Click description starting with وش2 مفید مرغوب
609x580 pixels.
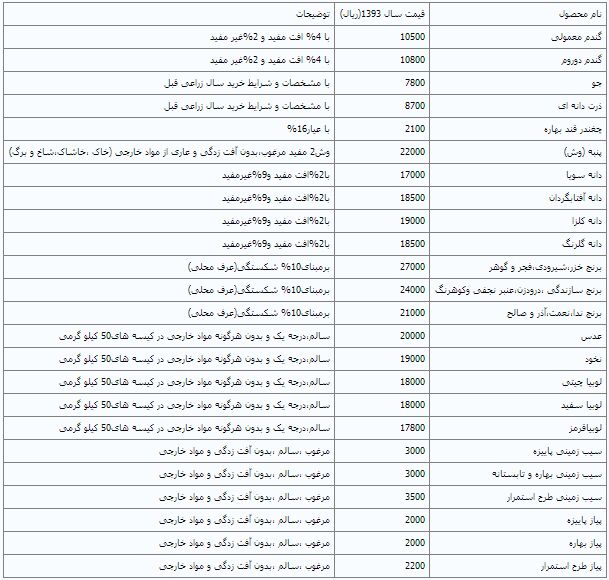tap(169, 152)
